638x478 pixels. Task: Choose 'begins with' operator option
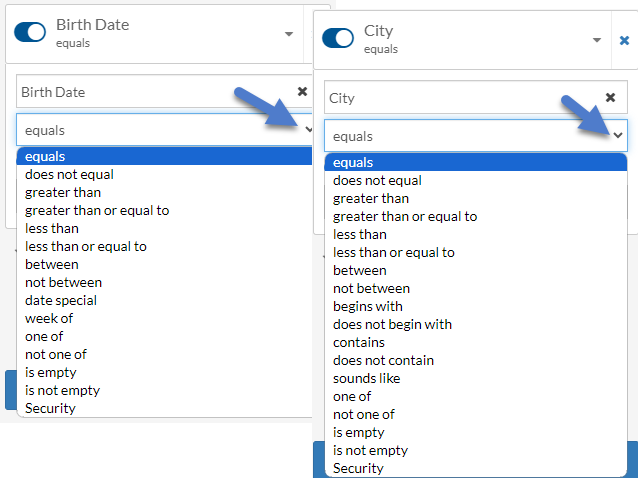(368, 306)
